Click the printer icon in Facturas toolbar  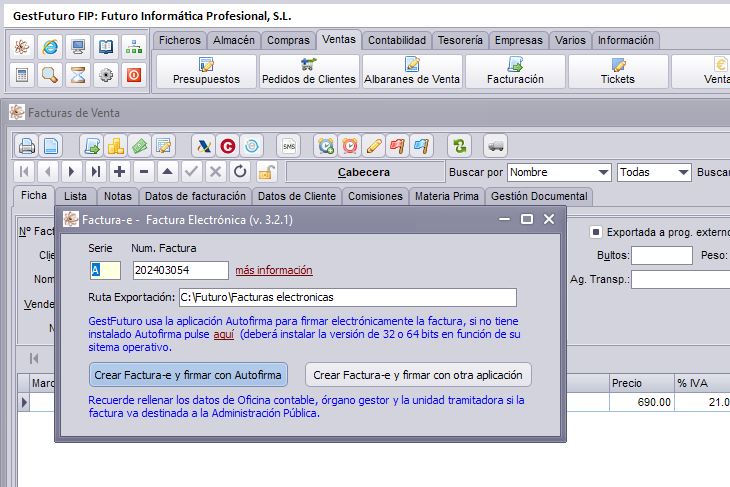(x=27, y=146)
